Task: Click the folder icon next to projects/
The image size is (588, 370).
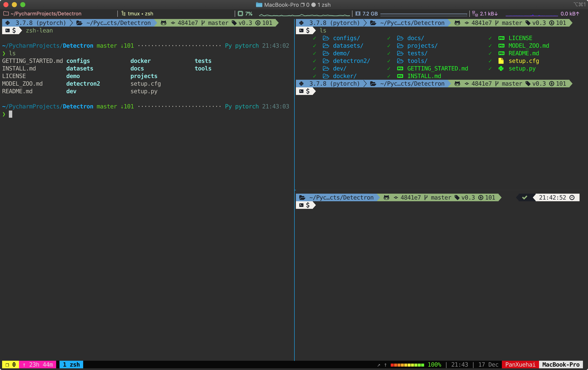Action: 400,46
